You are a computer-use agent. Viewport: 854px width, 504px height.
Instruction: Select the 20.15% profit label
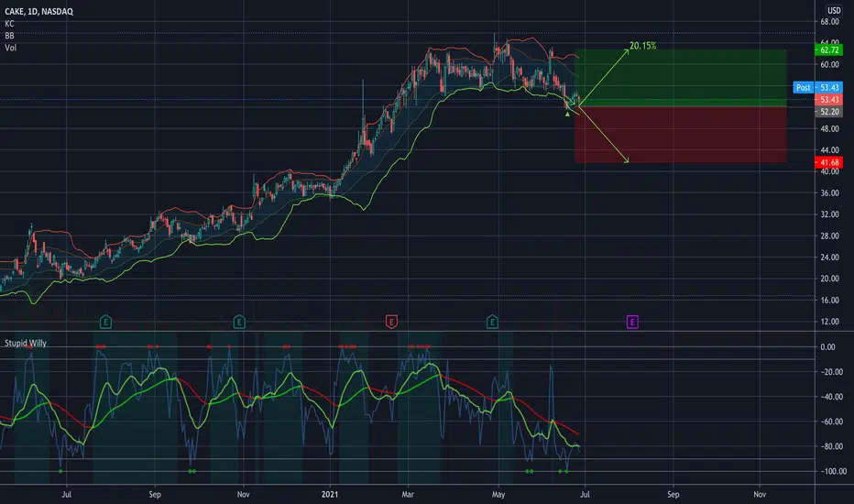pyautogui.click(x=642, y=46)
